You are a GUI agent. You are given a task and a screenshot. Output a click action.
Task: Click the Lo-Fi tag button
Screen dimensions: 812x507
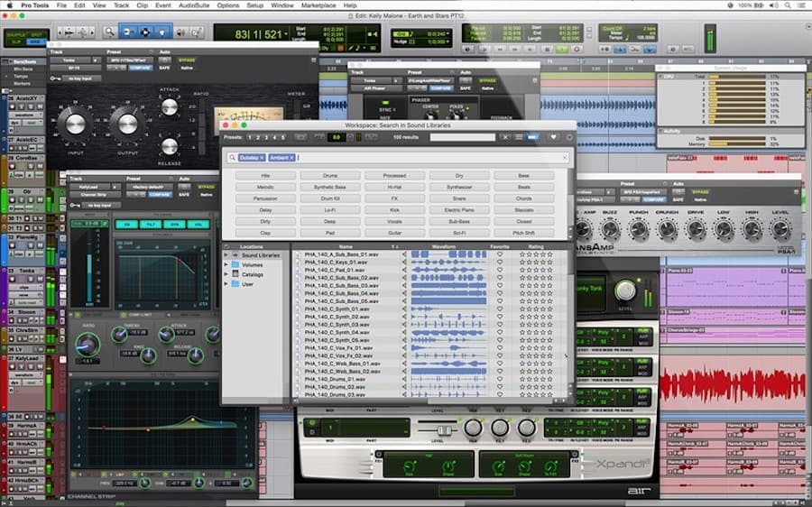pos(330,209)
